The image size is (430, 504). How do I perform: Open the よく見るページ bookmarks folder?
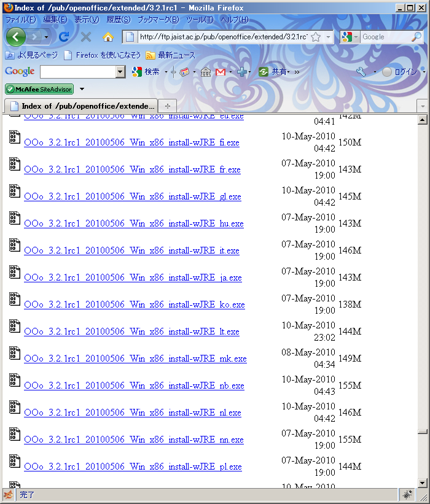[31, 55]
